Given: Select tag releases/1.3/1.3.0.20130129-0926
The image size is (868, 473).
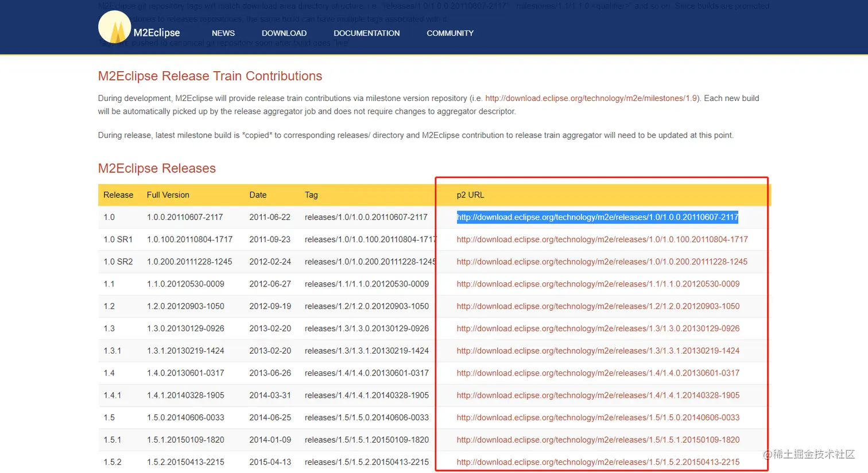Looking at the screenshot, I should click(367, 328).
